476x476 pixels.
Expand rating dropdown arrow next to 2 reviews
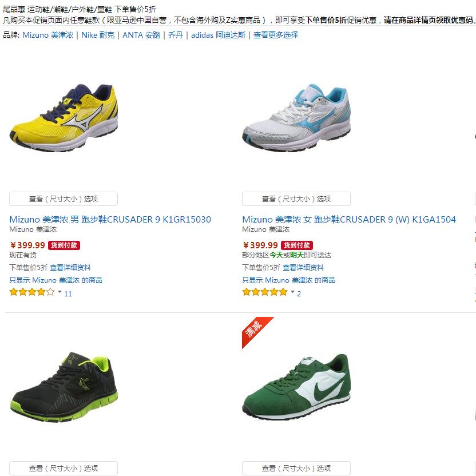293,292
